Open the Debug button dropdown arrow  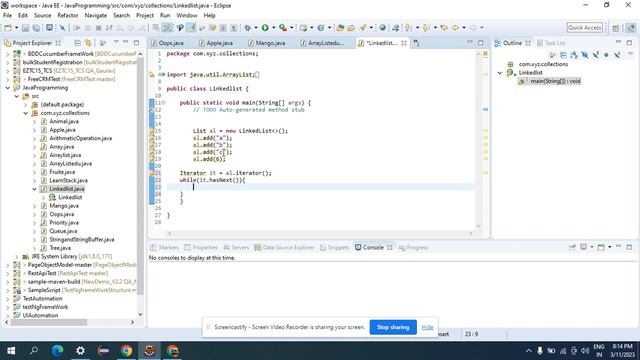tap(256, 28)
